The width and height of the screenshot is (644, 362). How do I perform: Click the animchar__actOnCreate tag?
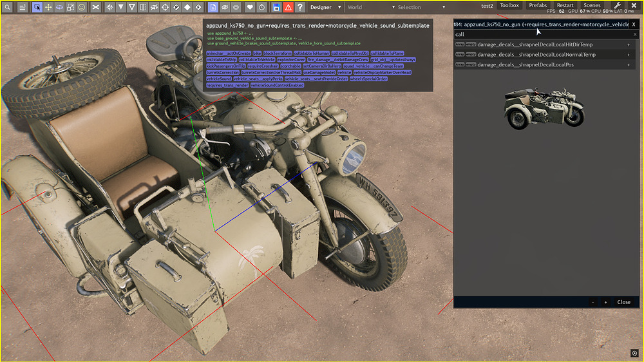[229, 53]
